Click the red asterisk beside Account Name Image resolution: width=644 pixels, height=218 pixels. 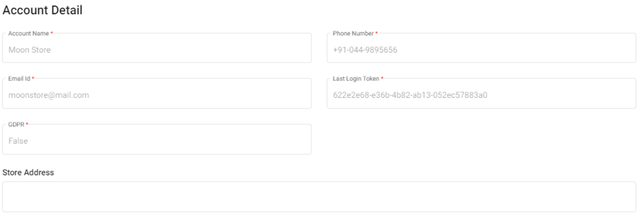[x=52, y=33]
